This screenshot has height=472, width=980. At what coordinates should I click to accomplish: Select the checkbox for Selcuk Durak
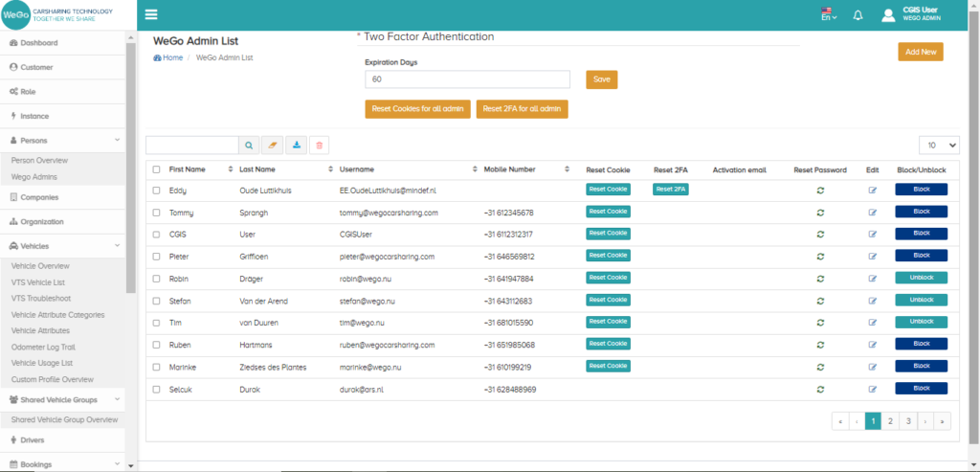point(157,389)
